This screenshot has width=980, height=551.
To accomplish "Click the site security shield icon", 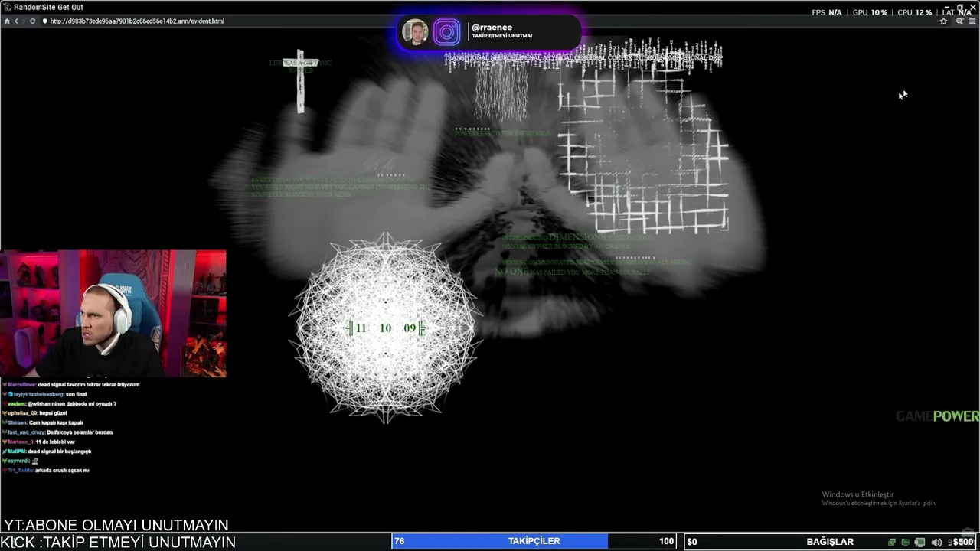I will pos(44,21).
